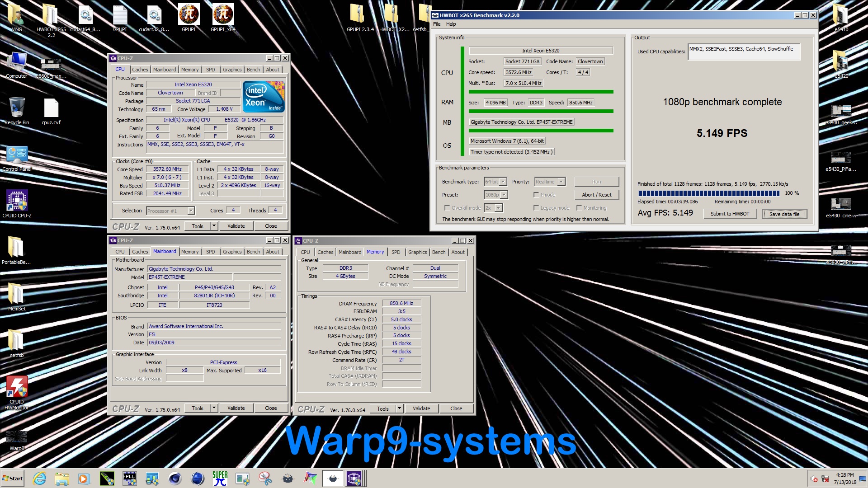Expand the Tools arrow in the Memory CPU-Z window
This screenshot has height=488, width=868.
(x=400, y=408)
